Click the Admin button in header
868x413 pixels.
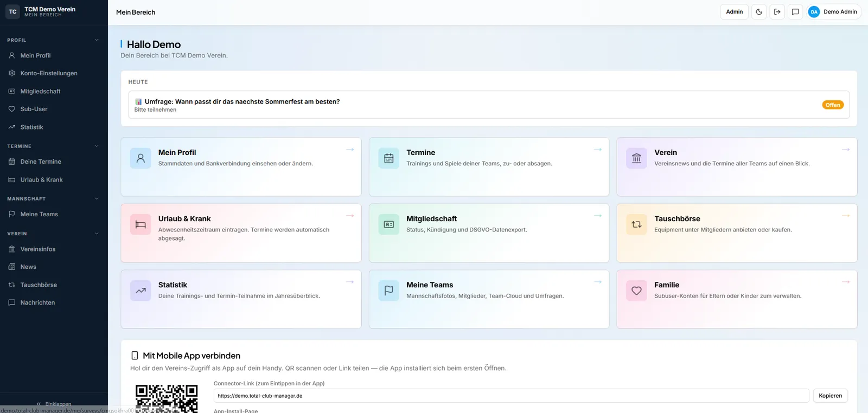[x=735, y=12]
